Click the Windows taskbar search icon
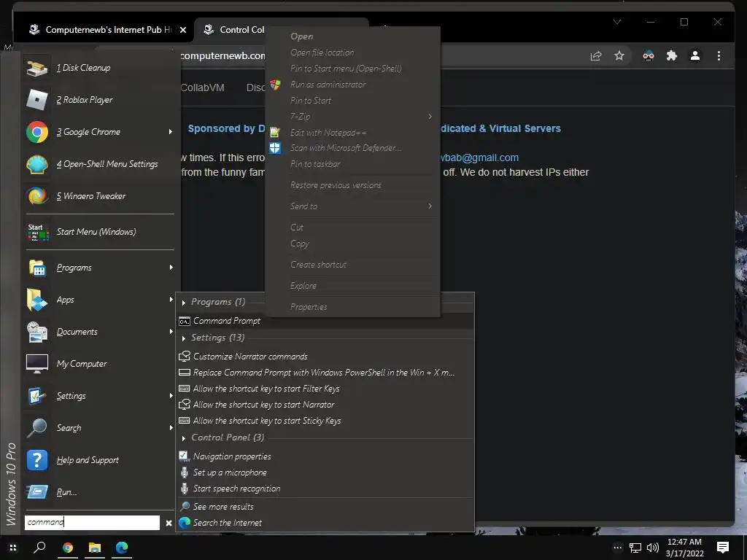Screen dimensions: 747x560 pyautogui.click(x=39, y=548)
